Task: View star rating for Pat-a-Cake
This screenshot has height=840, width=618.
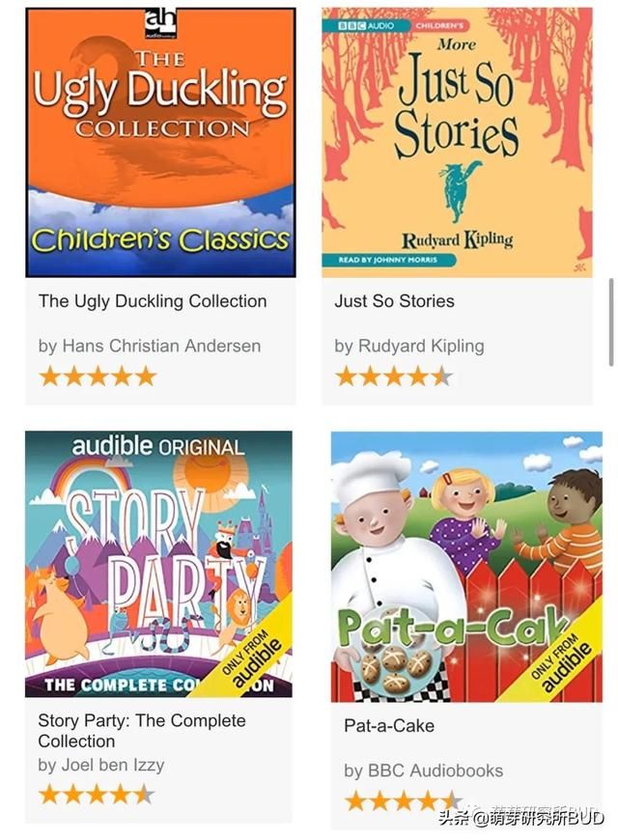Action: click(x=403, y=801)
